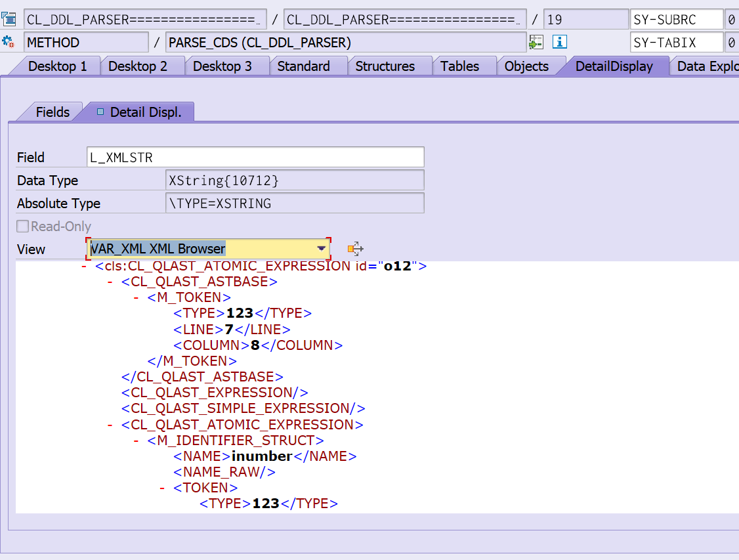The image size is (739, 560).
Task: Collapse the inner CL_QLAST_ATOMIC_EXPRESSION node
Action: [x=110, y=425]
